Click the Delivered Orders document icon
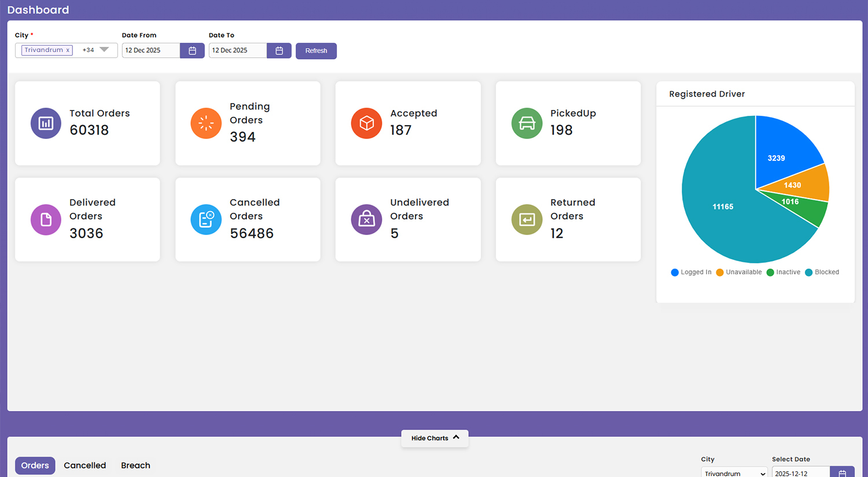868x477 pixels. click(46, 219)
